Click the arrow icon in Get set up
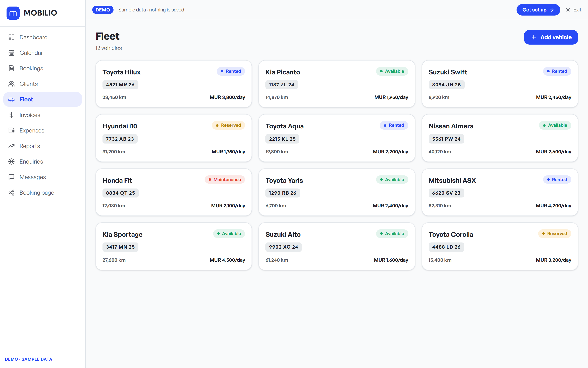 (x=551, y=10)
